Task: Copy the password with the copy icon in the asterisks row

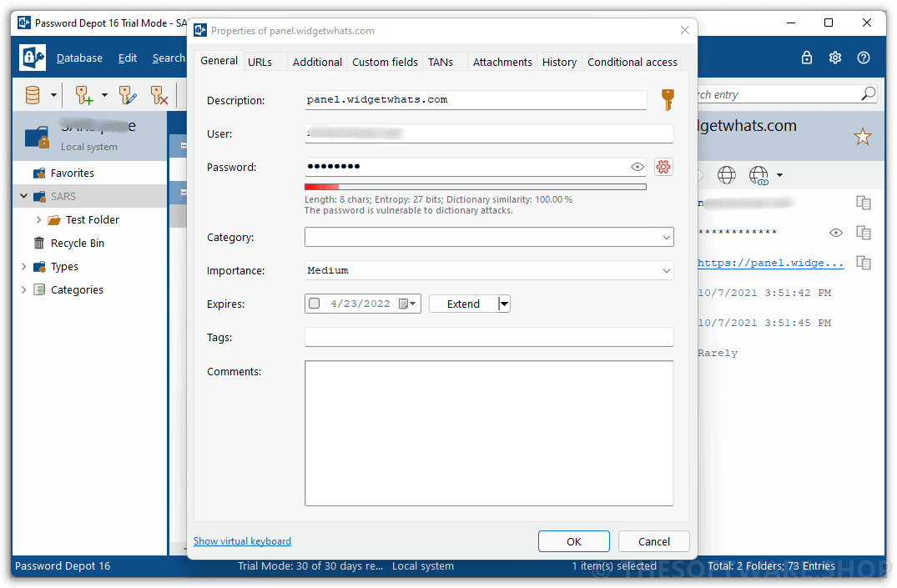Action: pyautogui.click(x=864, y=232)
